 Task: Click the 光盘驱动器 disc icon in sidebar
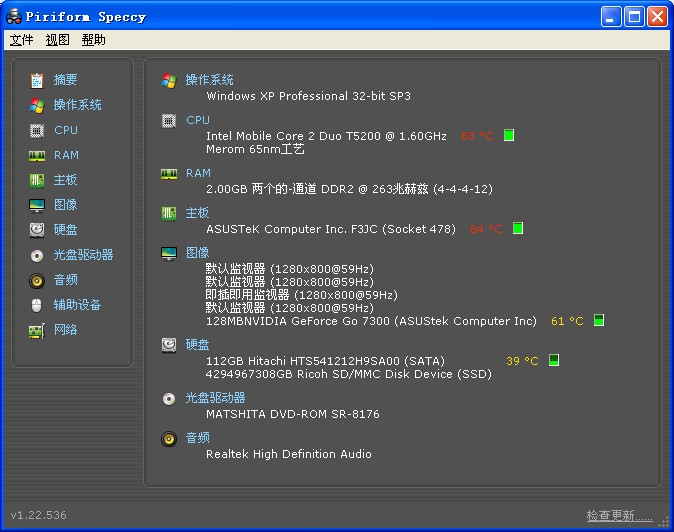tap(37, 256)
